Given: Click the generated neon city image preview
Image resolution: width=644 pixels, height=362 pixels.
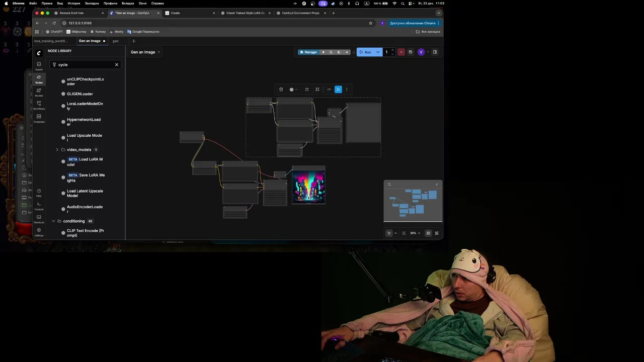Looking at the screenshot, I should pyautogui.click(x=308, y=187).
